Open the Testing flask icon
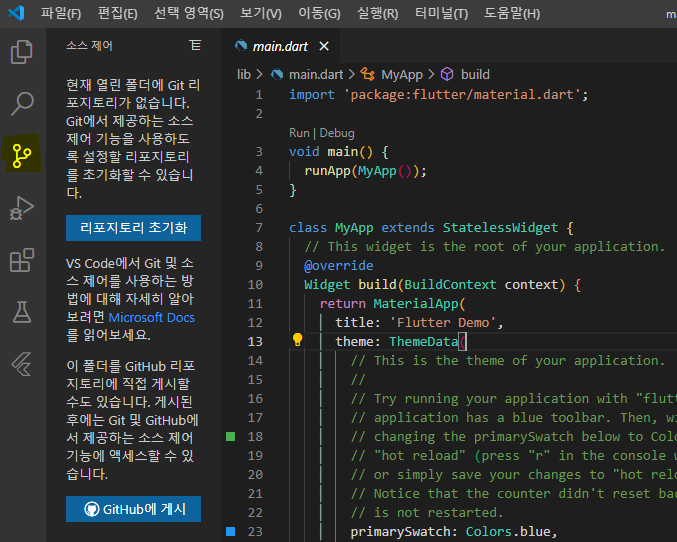 tap(22, 312)
